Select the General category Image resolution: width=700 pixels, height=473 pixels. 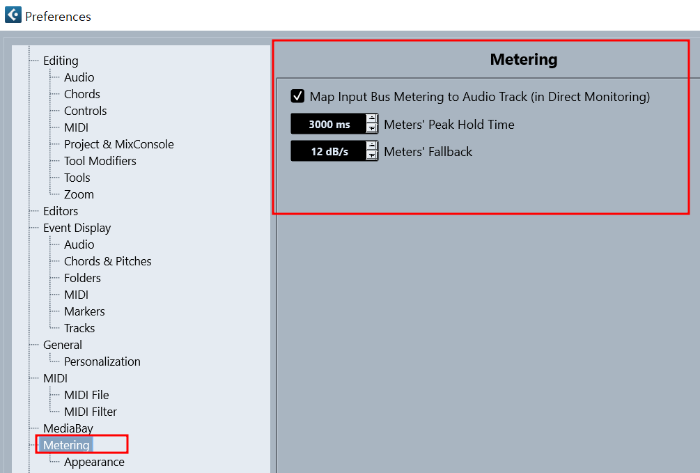coord(62,345)
